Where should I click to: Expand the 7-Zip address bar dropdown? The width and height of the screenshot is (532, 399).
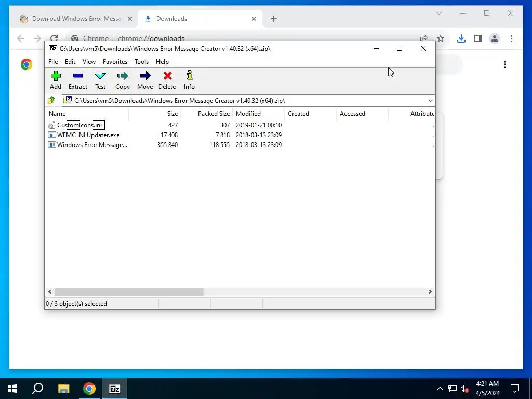(x=430, y=100)
